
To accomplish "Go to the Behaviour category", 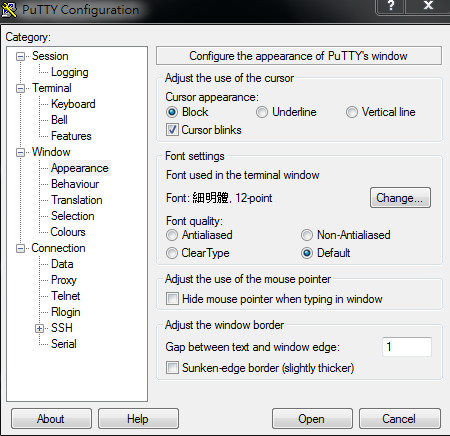I will coord(75,184).
